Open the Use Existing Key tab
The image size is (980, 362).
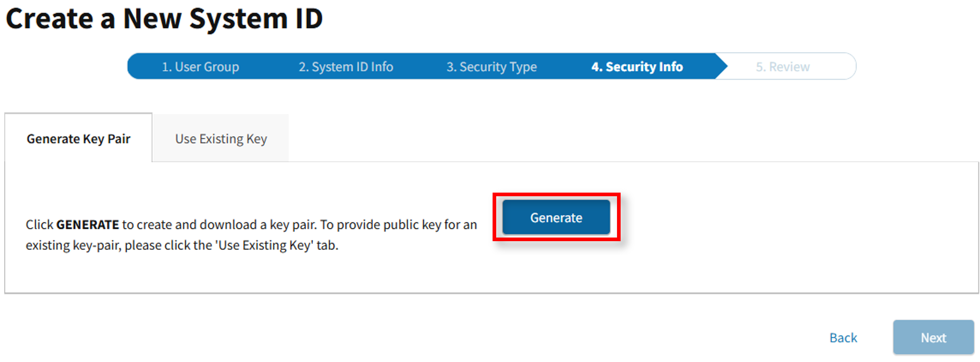221,139
